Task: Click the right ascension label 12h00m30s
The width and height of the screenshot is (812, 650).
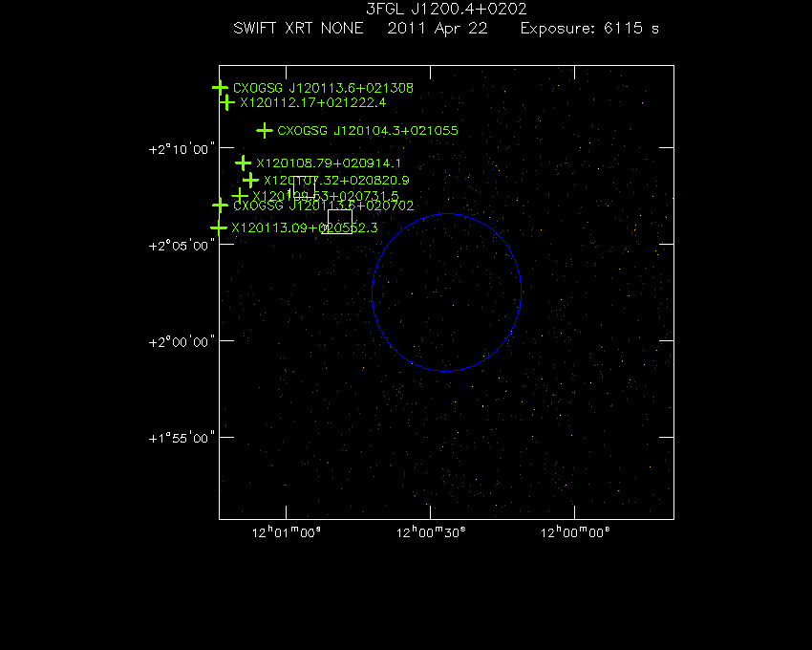Action: (431, 532)
